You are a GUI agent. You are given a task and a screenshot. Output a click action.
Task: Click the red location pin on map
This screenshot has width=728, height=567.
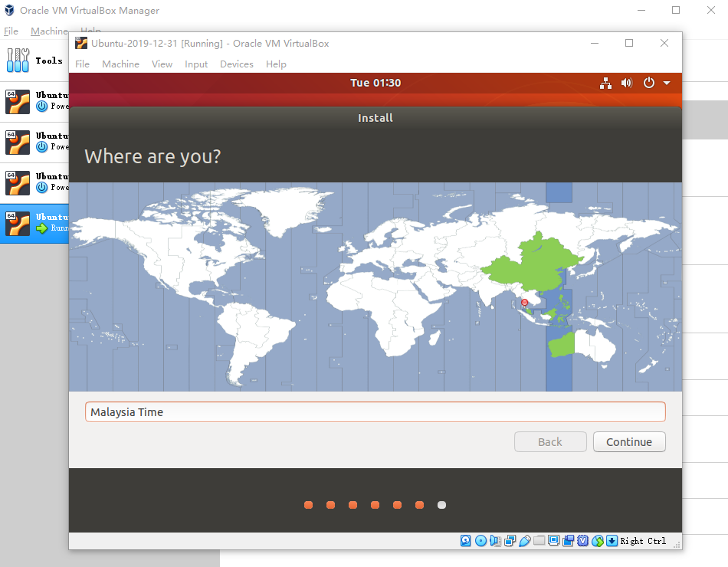point(525,303)
